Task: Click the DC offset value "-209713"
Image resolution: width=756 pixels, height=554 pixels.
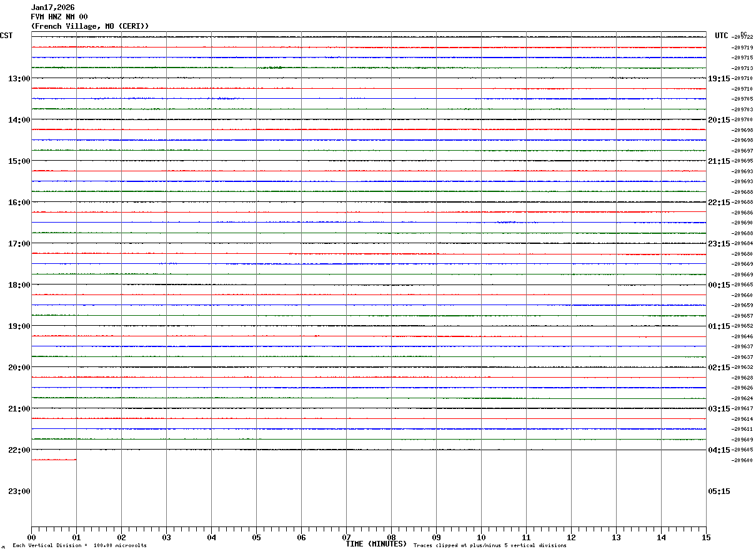Action: tap(743, 68)
